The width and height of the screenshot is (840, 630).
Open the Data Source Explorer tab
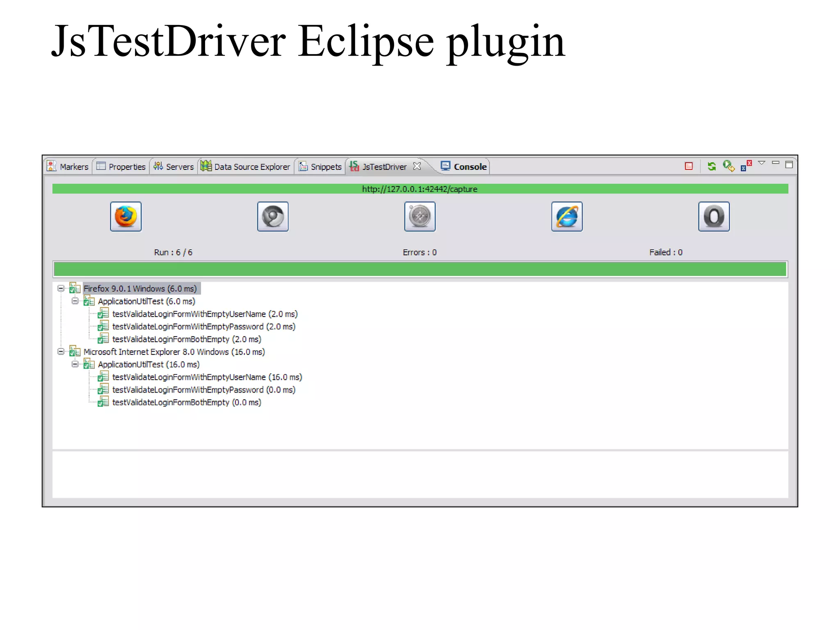coord(246,167)
